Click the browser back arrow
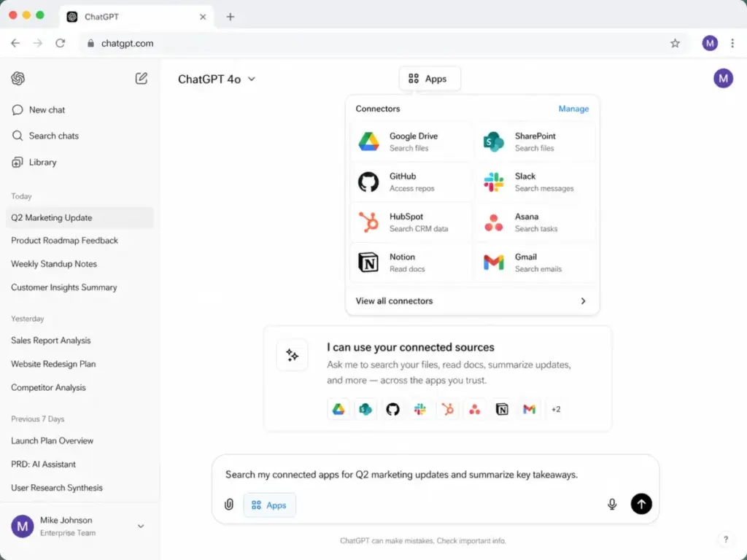Image resolution: width=747 pixels, height=560 pixels. [x=16, y=43]
